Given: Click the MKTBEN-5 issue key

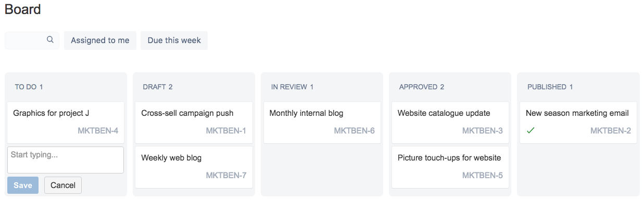Looking at the screenshot, I should [483, 176].
